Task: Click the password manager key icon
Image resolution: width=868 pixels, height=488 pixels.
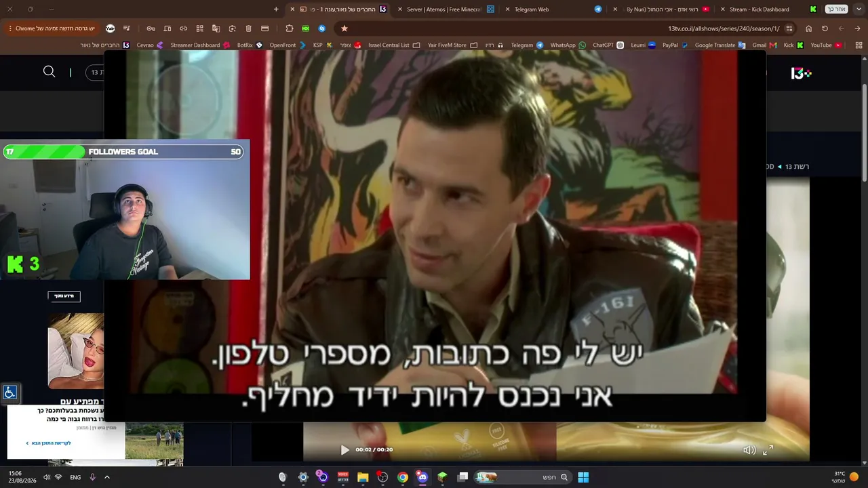Action: tap(151, 28)
